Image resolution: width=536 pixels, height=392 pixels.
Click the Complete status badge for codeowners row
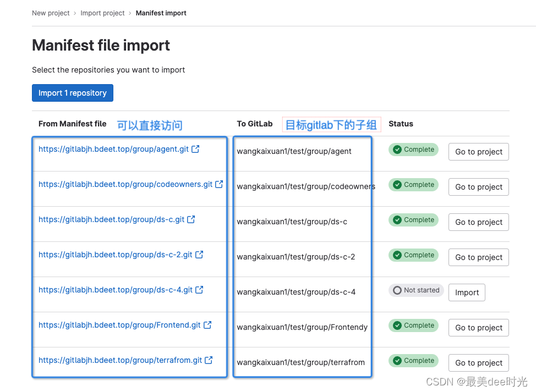click(413, 185)
